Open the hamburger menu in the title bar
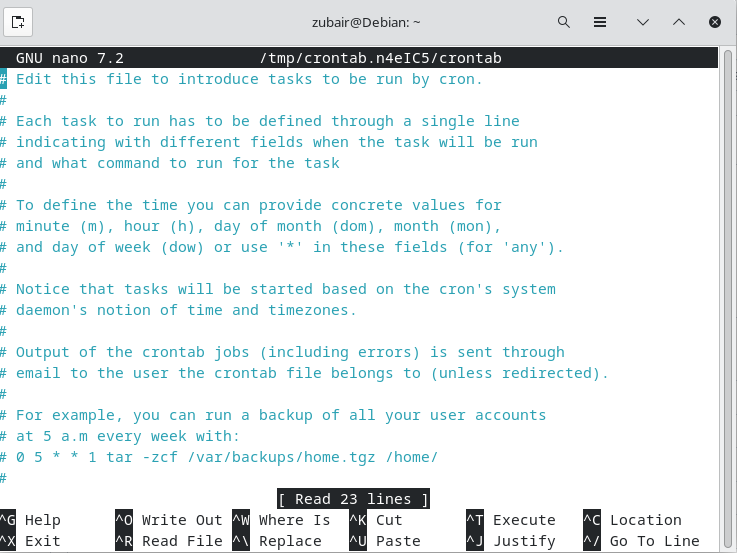The width and height of the screenshot is (737, 553). [600, 22]
